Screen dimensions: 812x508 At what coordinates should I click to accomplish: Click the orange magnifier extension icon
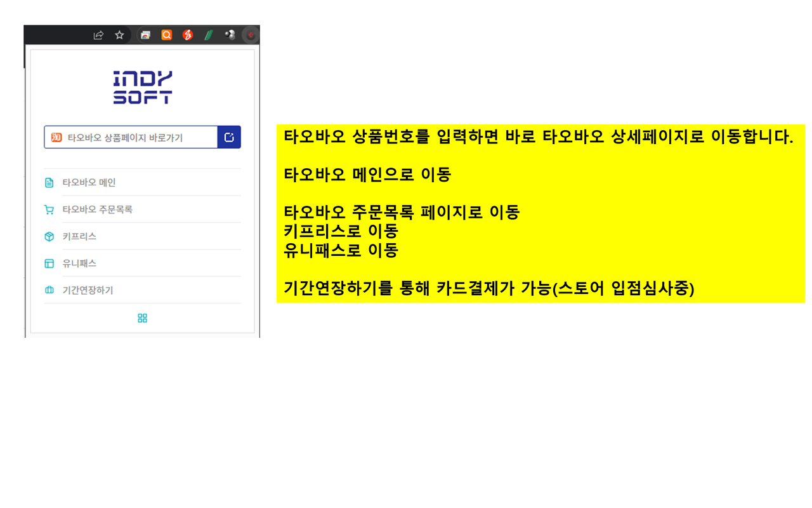tap(166, 35)
